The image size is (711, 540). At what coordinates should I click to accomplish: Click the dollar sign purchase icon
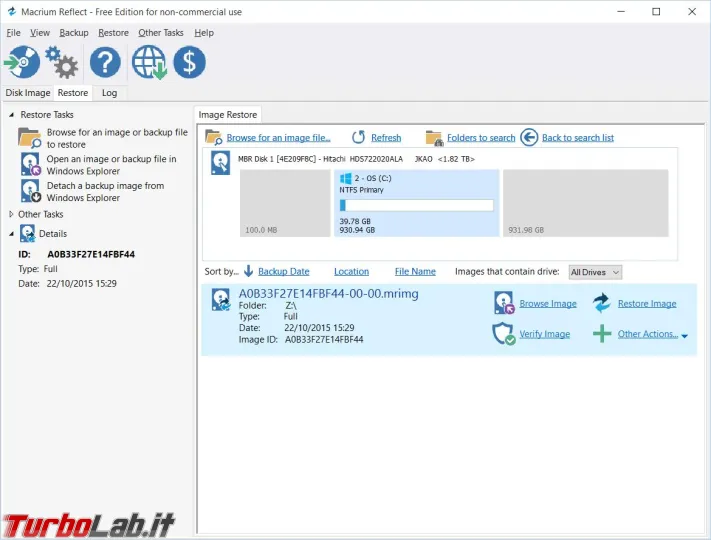coord(189,63)
